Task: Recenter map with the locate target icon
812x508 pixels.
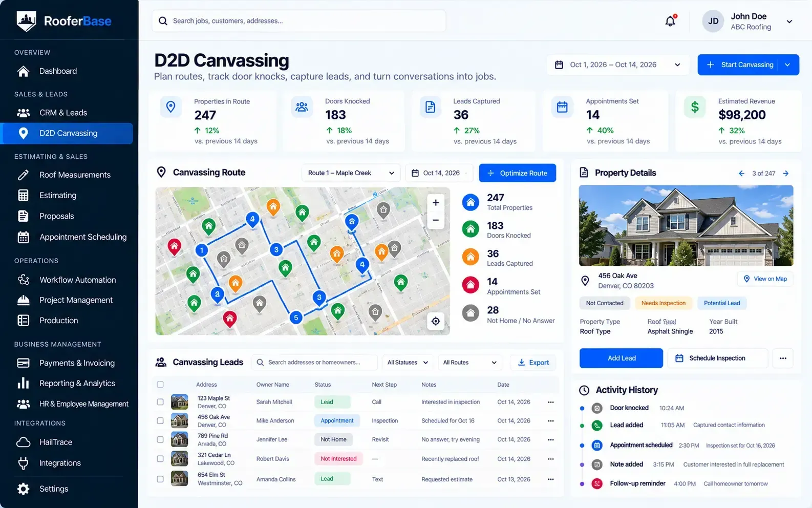Action: coord(436,321)
